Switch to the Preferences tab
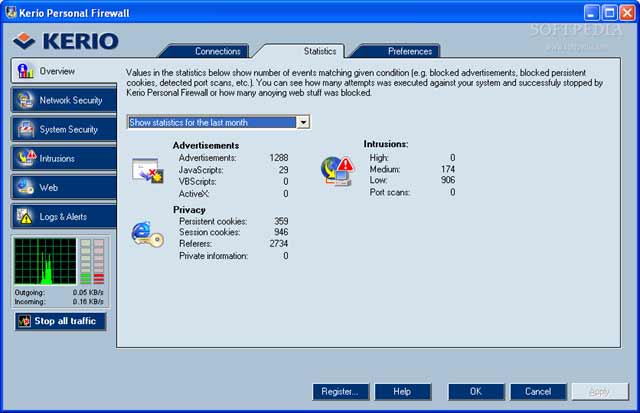 [397, 51]
